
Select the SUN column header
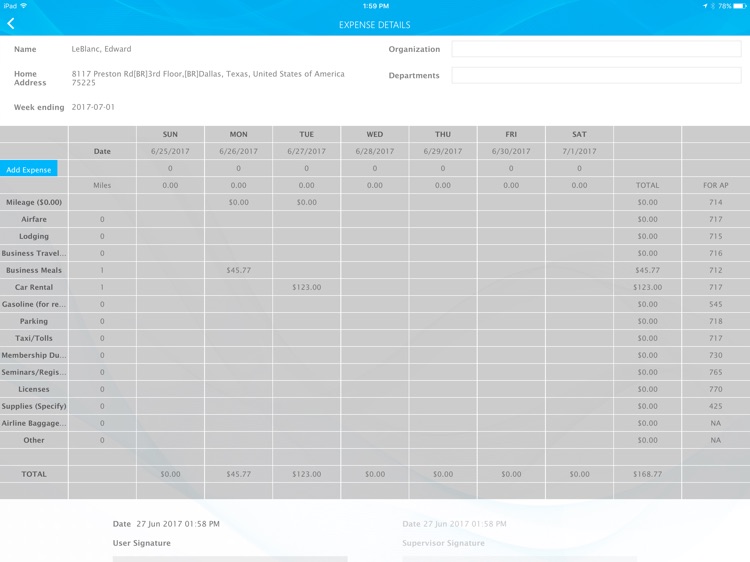[170, 134]
